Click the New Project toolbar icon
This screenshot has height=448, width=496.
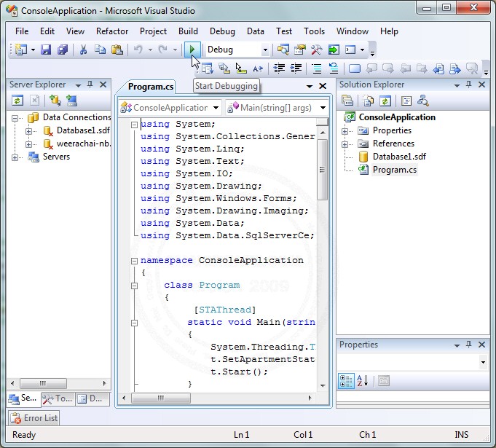21,50
